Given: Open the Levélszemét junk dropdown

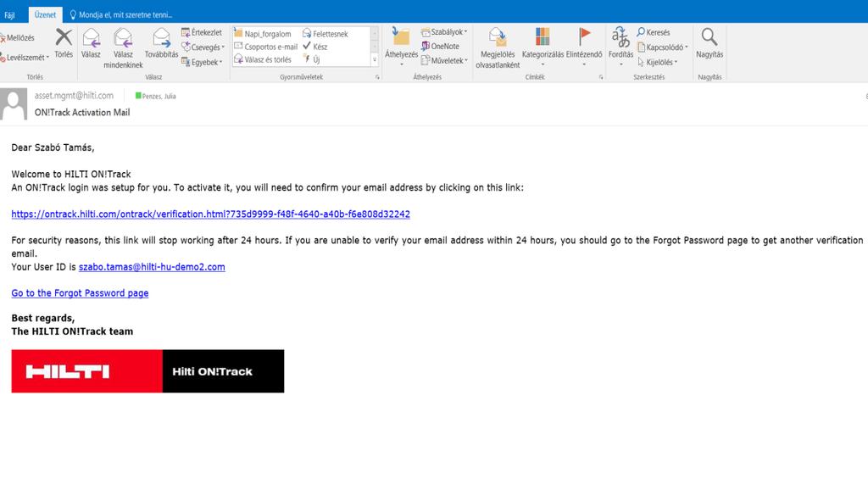Looking at the screenshot, I should [x=25, y=58].
